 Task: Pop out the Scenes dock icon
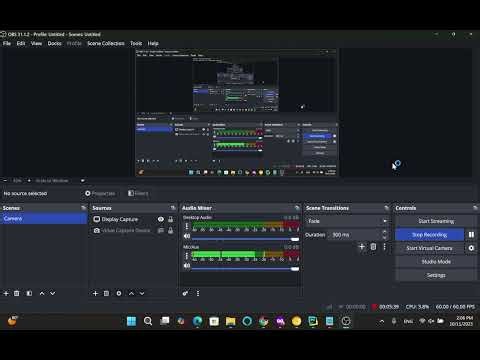point(83,208)
